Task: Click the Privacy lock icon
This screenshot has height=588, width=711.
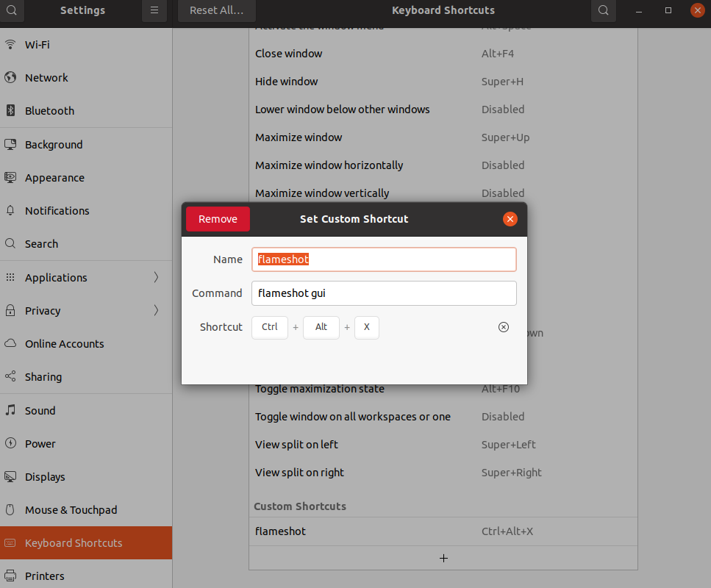Action: pos(10,311)
